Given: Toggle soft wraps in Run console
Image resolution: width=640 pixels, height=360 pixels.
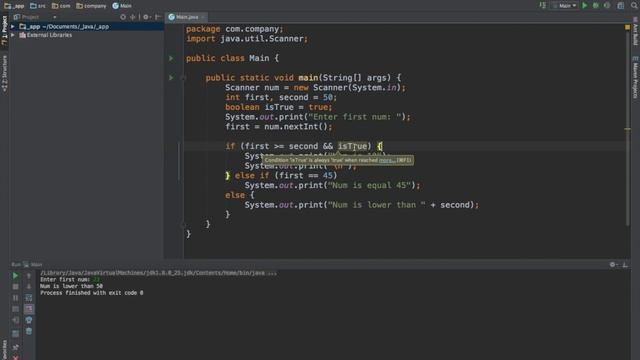Looking at the screenshot, I should pyautogui.click(x=29, y=298).
